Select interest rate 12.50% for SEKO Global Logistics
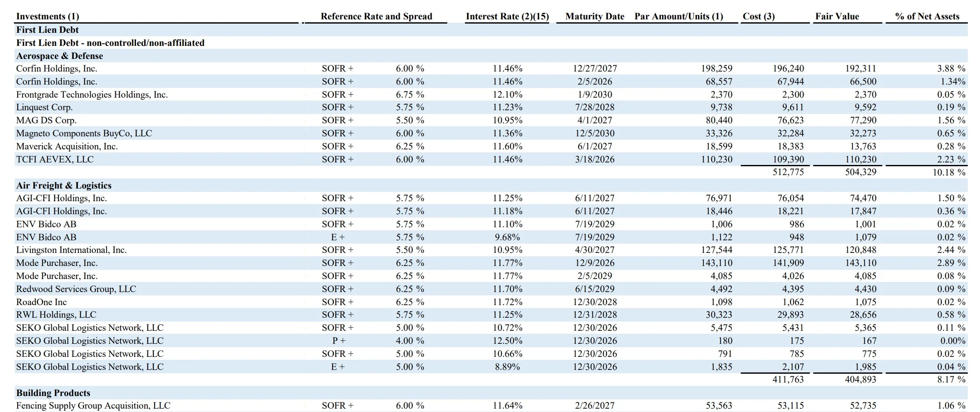 click(507, 341)
